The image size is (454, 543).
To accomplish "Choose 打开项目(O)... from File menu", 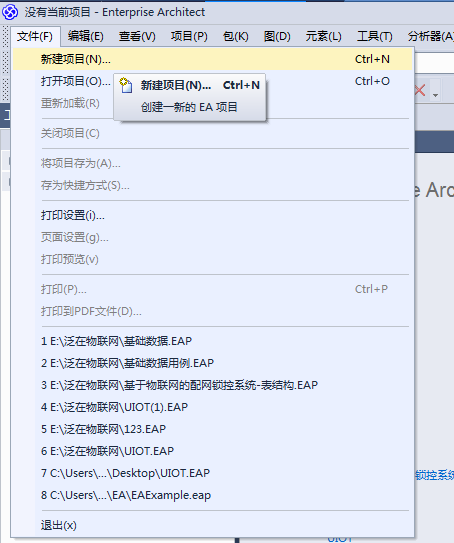I will 213,81.
